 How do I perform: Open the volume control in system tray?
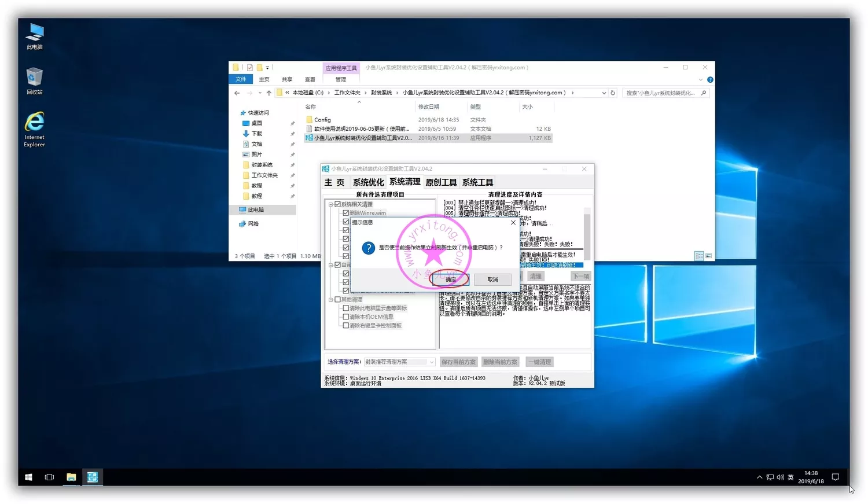780,477
